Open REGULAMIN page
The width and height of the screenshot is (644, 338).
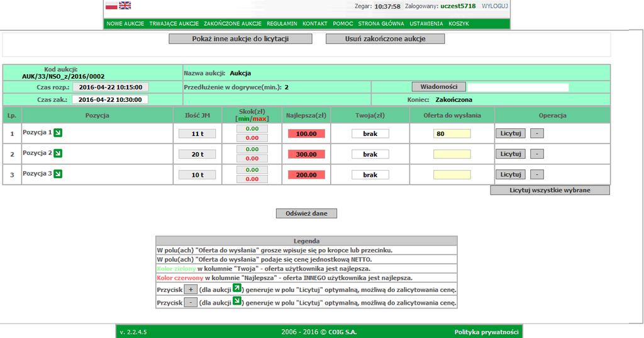[x=282, y=24]
